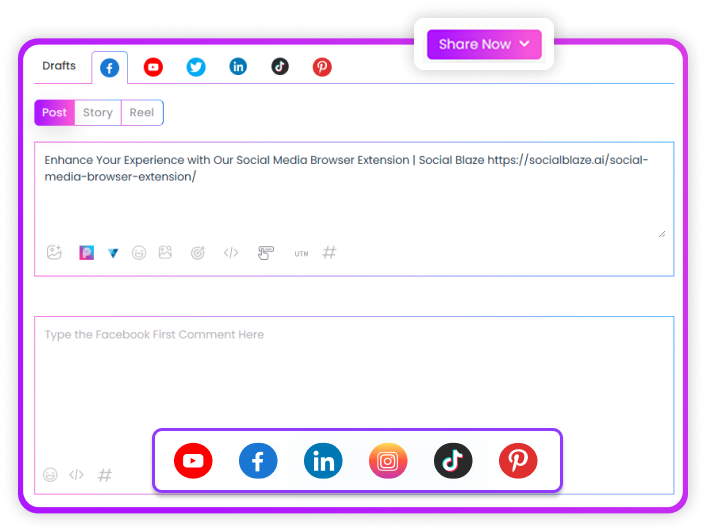Click the Share Now button
This screenshot has height=532, width=706.
click(x=484, y=44)
